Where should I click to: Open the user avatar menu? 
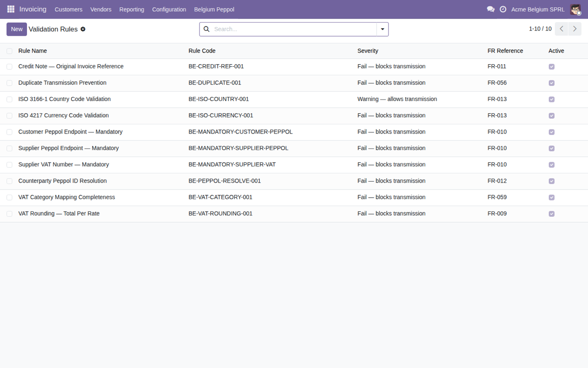[x=575, y=9]
